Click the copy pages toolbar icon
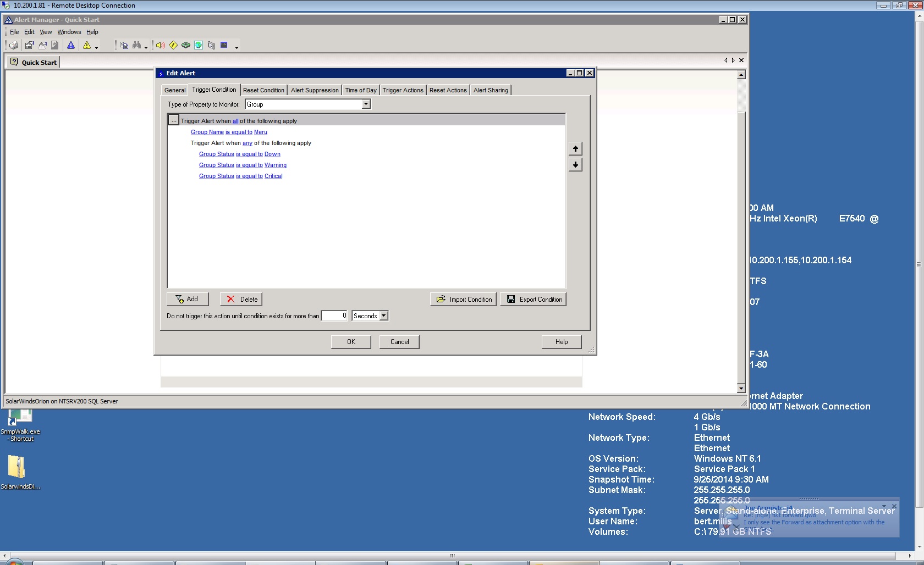The width and height of the screenshot is (924, 565). tap(124, 45)
